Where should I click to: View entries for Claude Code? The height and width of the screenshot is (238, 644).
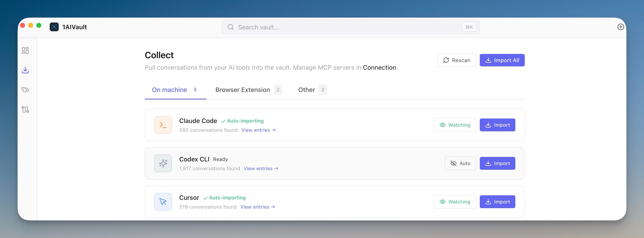258,130
